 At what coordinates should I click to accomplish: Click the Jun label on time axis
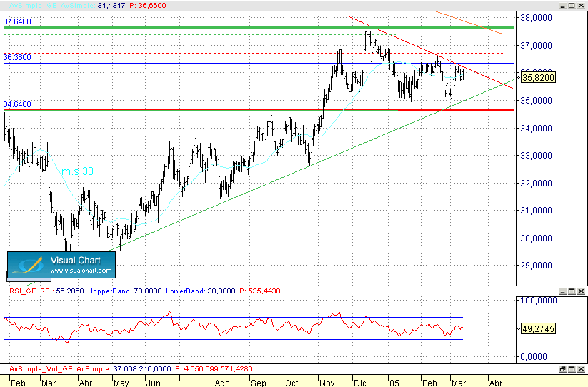pyautogui.click(x=154, y=383)
